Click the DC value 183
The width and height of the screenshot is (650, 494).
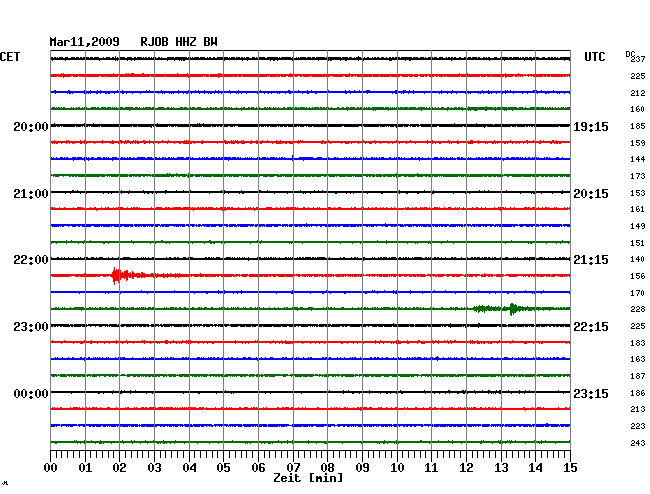[638, 343]
